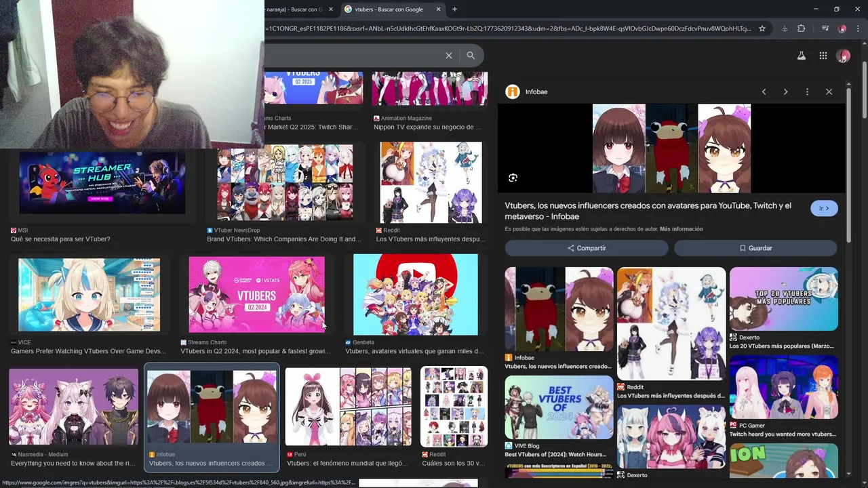The image size is (868, 488).
Task: Open selected Infobae result thumbnail in grid
Action: [x=212, y=407]
